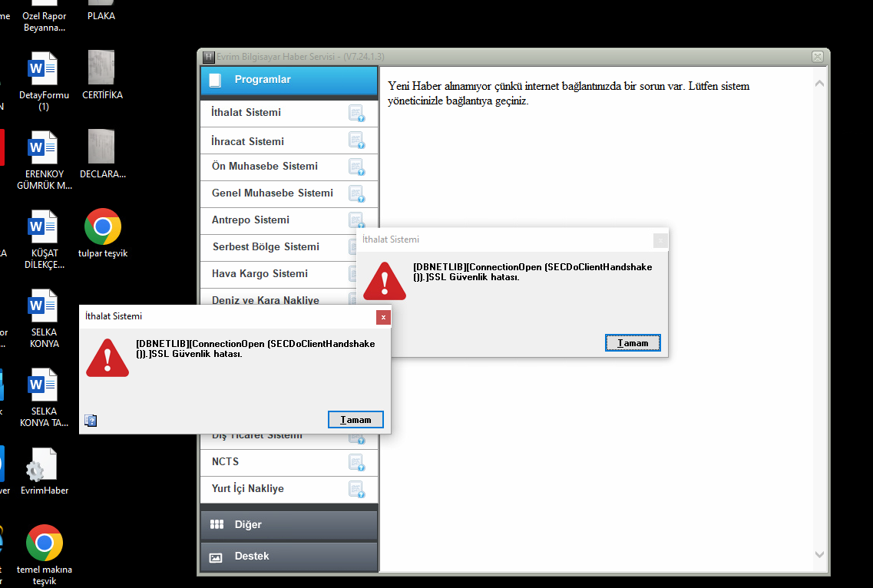Click the help icon beside Genel Muhasebe Sistemi
Viewport: 873px width, 588px height.
coord(356,193)
